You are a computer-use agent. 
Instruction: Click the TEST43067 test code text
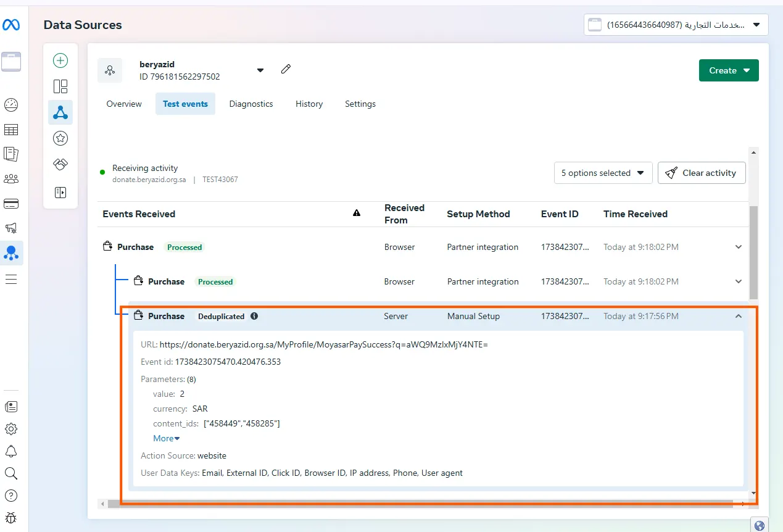pos(220,180)
